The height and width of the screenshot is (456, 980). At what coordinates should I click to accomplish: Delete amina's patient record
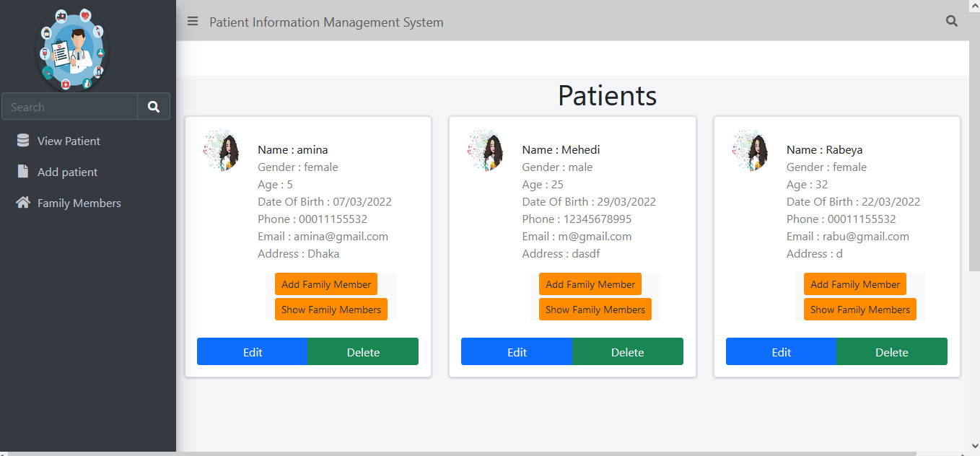pyautogui.click(x=363, y=351)
